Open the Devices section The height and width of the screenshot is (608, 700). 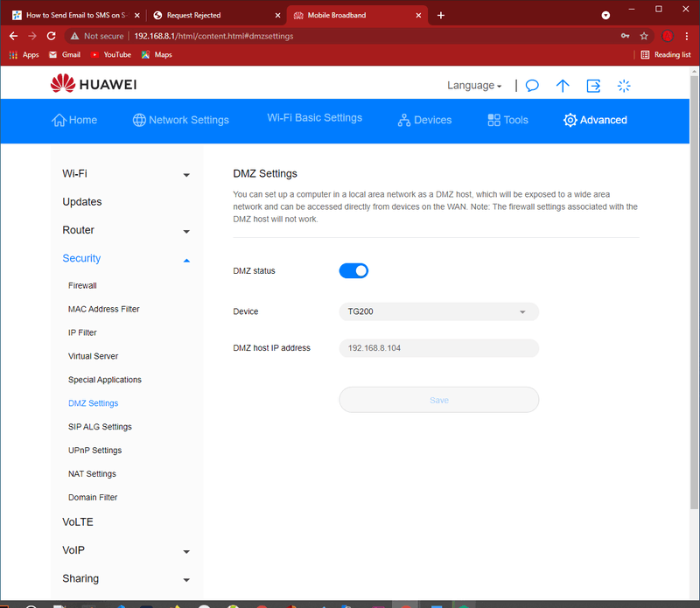tap(424, 120)
